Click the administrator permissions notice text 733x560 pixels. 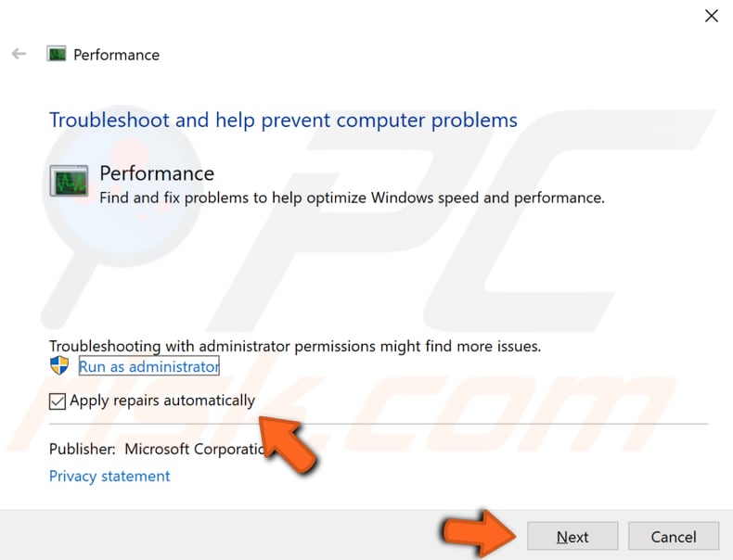point(295,346)
